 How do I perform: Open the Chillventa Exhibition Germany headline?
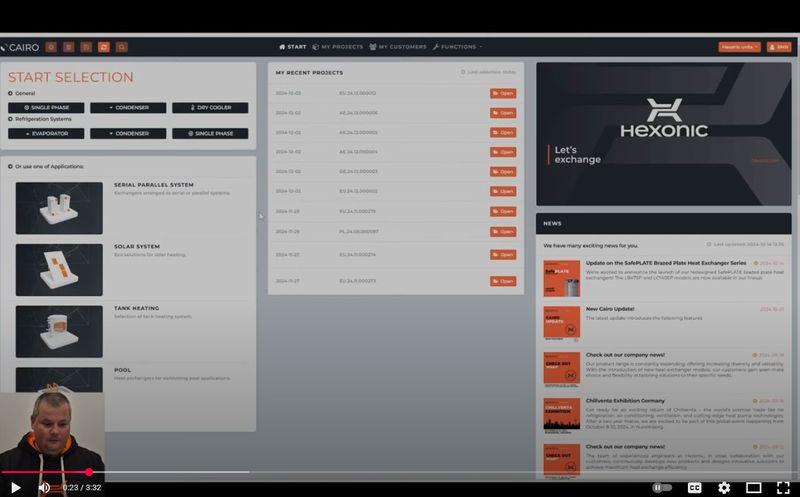(625, 401)
